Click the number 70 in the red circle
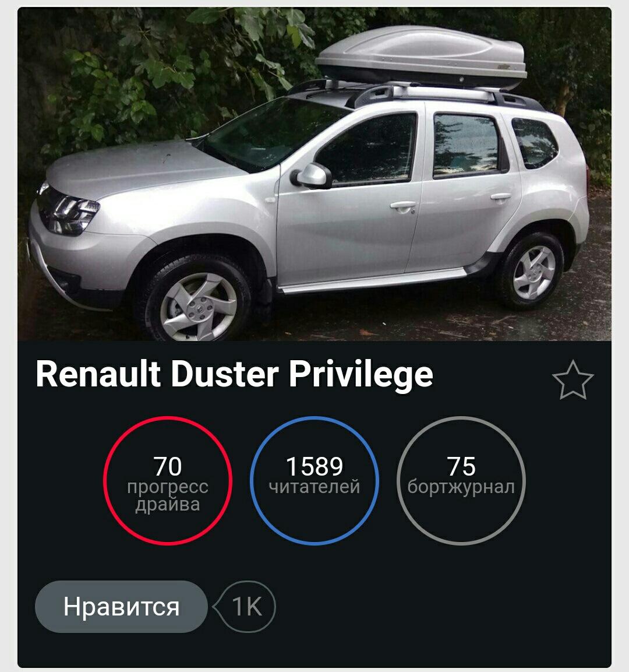Screen dimensions: 629x672 point(167,466)
